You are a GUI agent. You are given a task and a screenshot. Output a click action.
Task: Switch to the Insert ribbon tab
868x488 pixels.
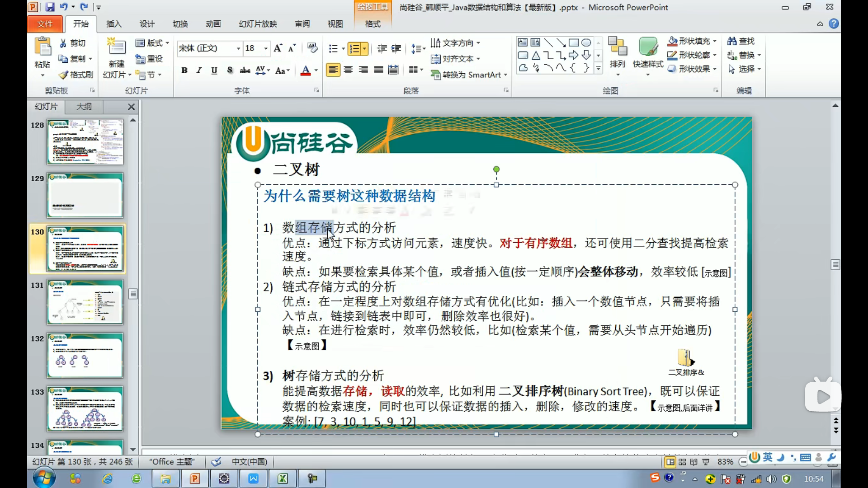click(x=113, y=24)
